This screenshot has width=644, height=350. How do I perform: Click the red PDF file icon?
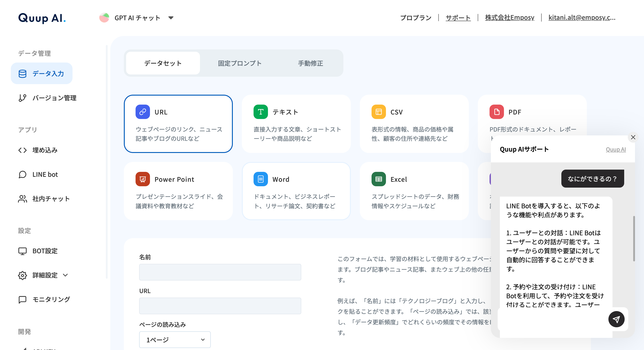(497, 112)
